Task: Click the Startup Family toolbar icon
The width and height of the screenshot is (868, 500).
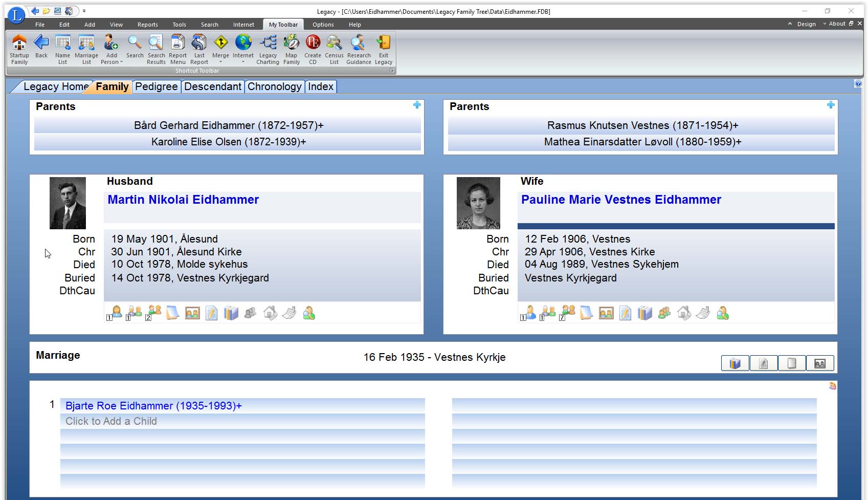Action: click(19, 49)
